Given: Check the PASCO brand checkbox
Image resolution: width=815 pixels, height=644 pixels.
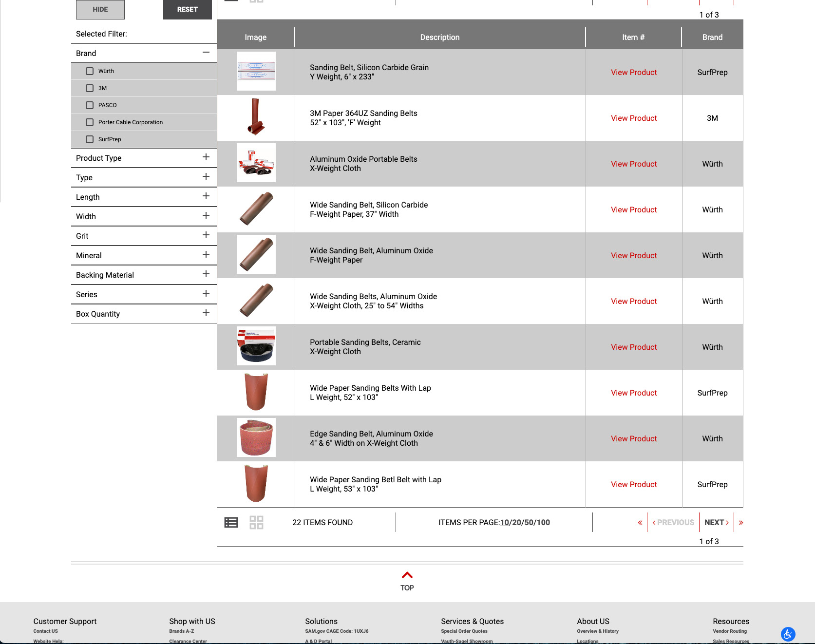Looking at the screenshot, I should click(90, 105).
